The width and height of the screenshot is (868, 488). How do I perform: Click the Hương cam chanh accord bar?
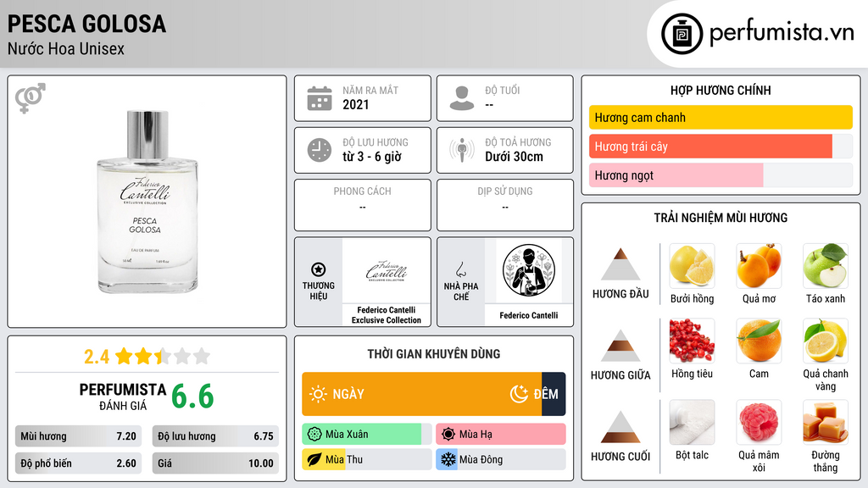click(x=721, y=117)
